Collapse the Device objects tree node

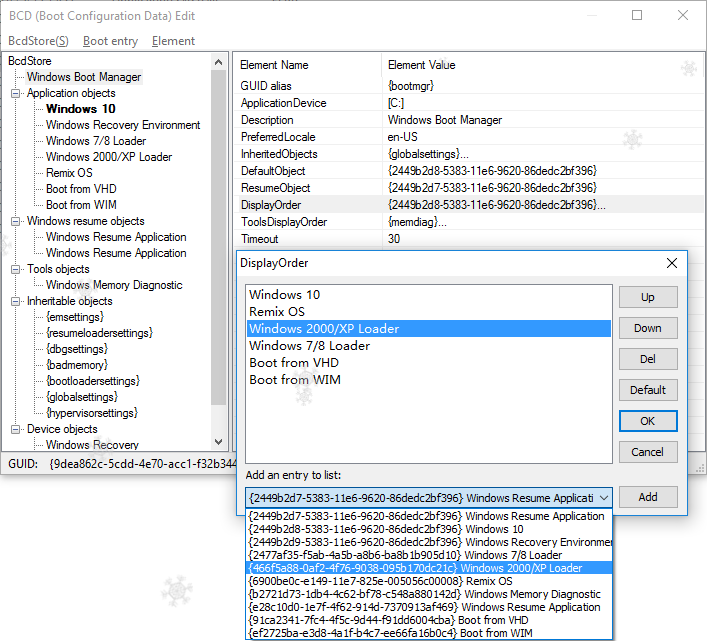[15, 429]
